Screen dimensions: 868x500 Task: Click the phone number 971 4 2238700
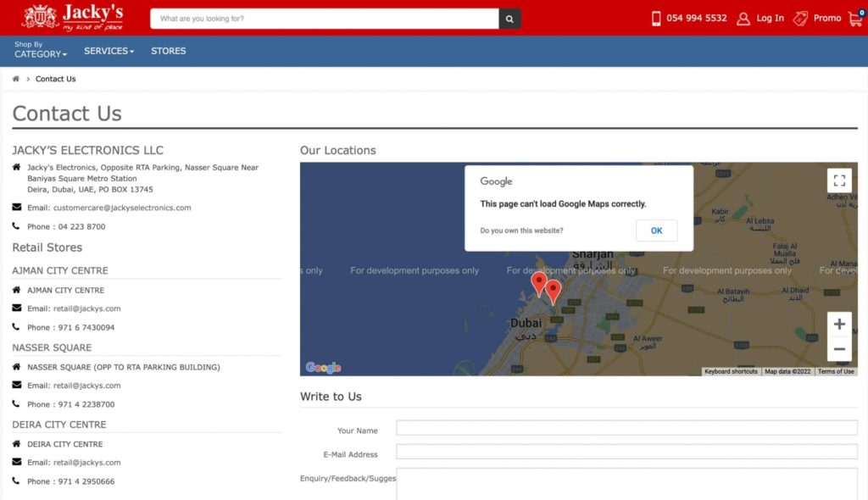click(x=86, y=404)
